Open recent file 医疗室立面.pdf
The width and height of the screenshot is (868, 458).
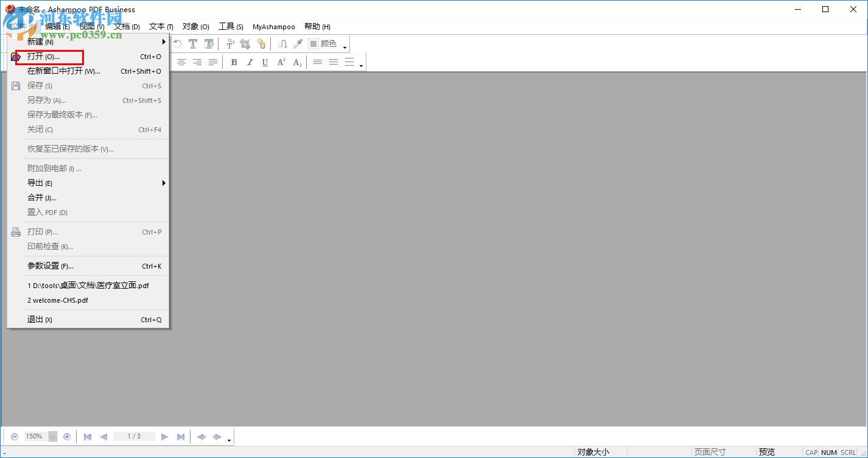88,286
